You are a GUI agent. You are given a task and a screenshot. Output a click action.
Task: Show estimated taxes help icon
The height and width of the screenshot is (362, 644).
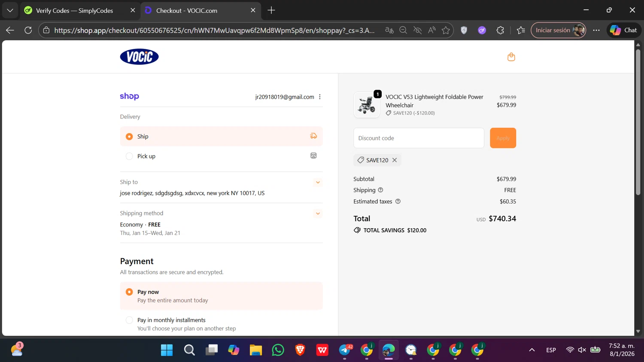pyautogui.click(x=398, y=201)
